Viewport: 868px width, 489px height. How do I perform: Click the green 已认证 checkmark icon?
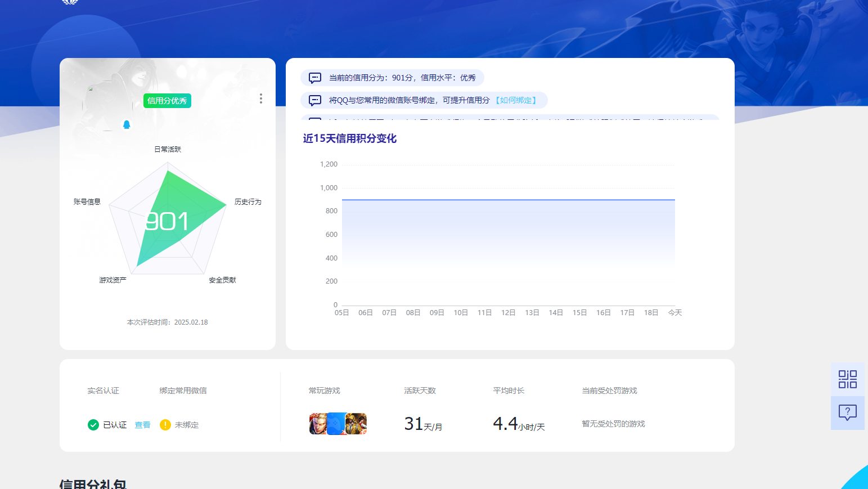point(93,425)
